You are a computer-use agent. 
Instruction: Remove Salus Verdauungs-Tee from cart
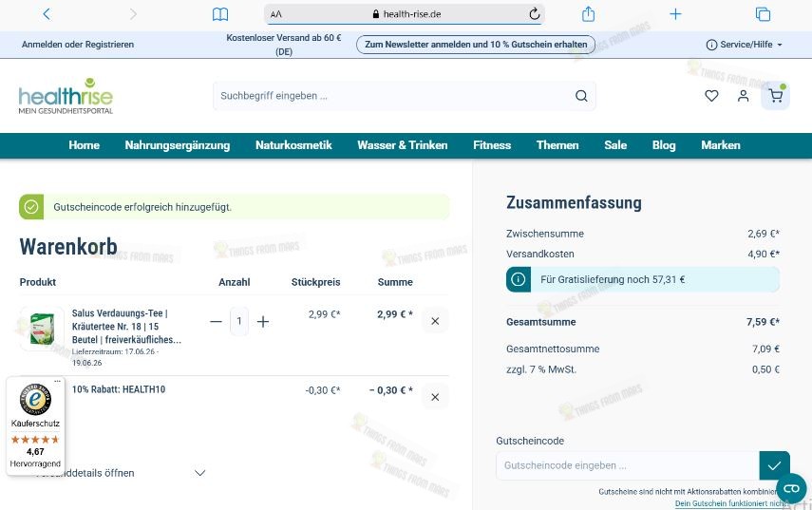435,321
